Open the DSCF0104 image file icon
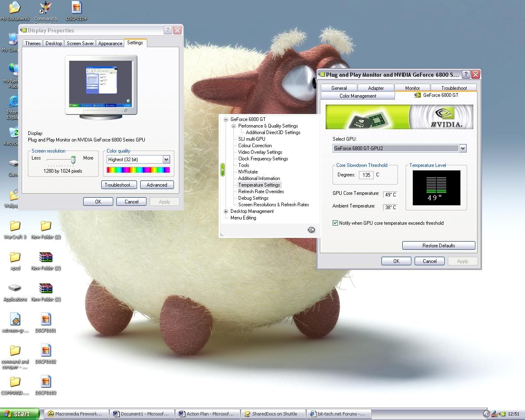 pyautogui.click(x=76, y=8)
